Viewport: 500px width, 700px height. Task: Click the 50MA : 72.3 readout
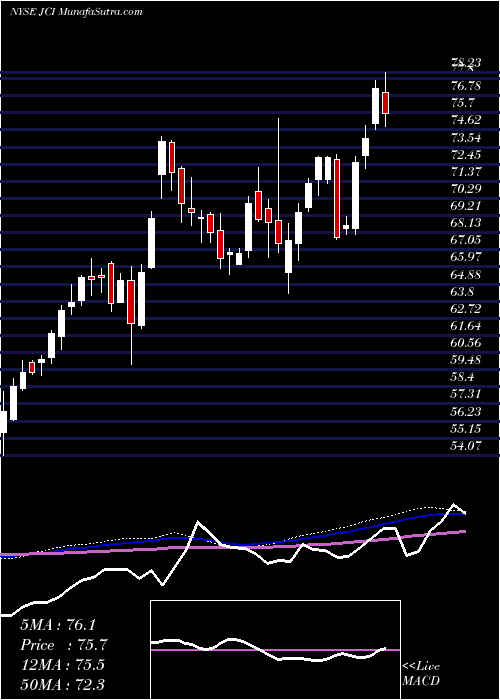62,684
